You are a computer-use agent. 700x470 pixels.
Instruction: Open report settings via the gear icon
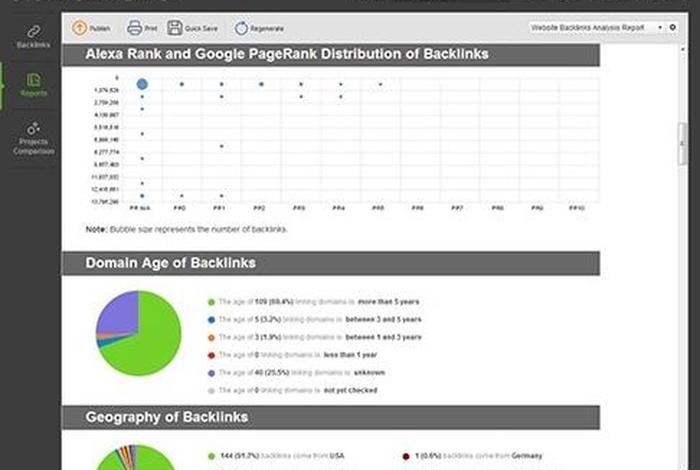coord(672,27)
